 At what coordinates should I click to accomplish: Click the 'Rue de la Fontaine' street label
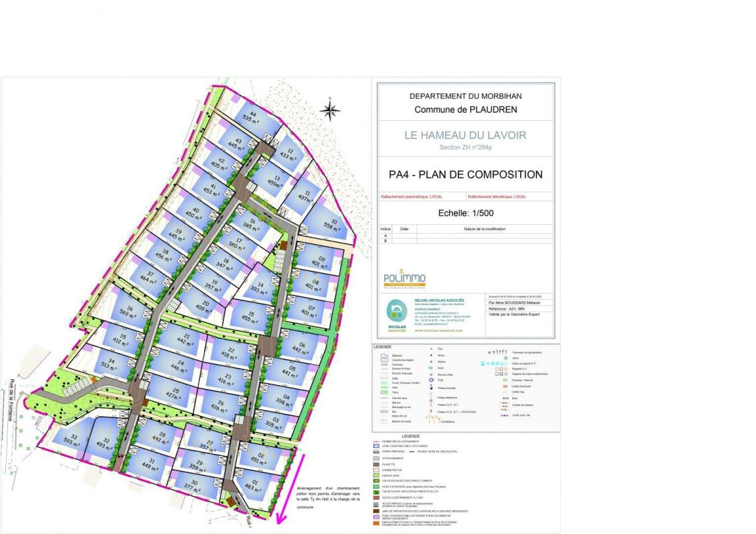point(10,400)
